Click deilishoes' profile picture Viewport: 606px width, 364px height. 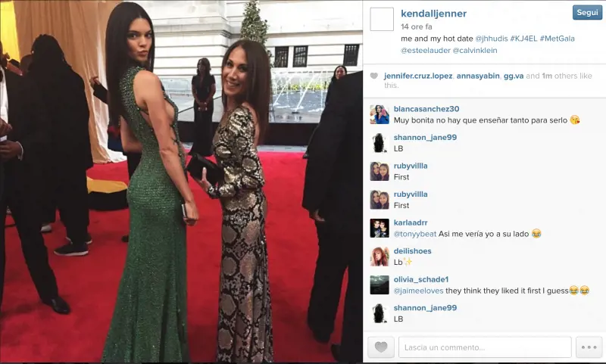pos(380,257)
